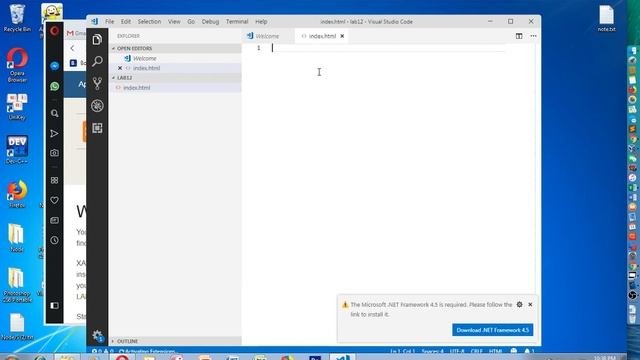Screen dimensions: 640x360
Task: Open the Go menu
Action: pyautogui.click(x=191, y=22)
